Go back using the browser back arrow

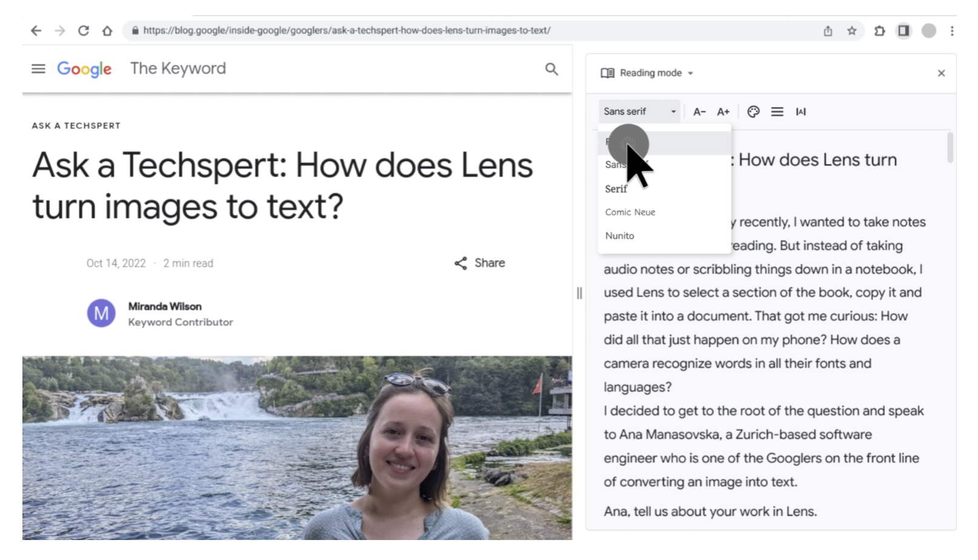click(x=36, y=30)
